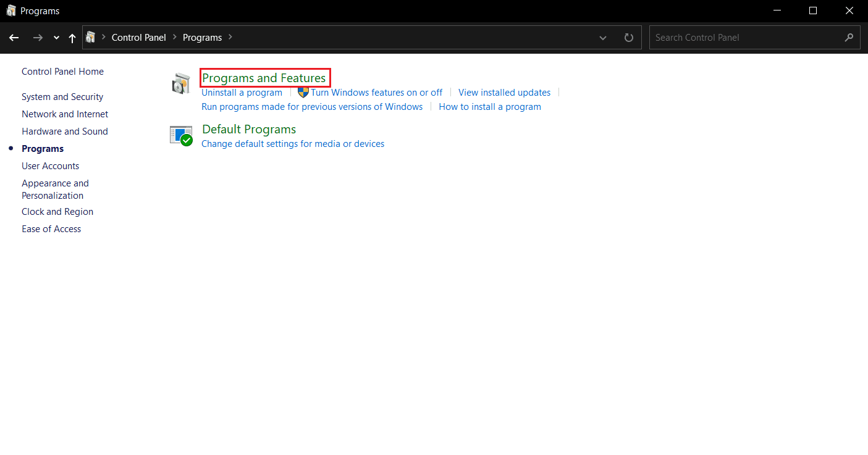The width and height of the screenshot is (868, 455).
Task: Click the Default Programs icon
Action: [180, 136]
